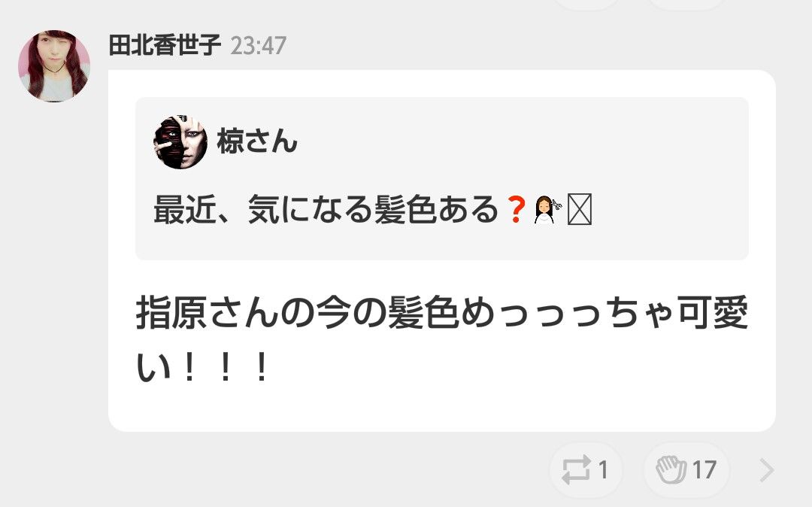This screenshot has width=812, height=507.
Task: Click the reply text 指原さんの今の髪色
Action: click(297, 313)
